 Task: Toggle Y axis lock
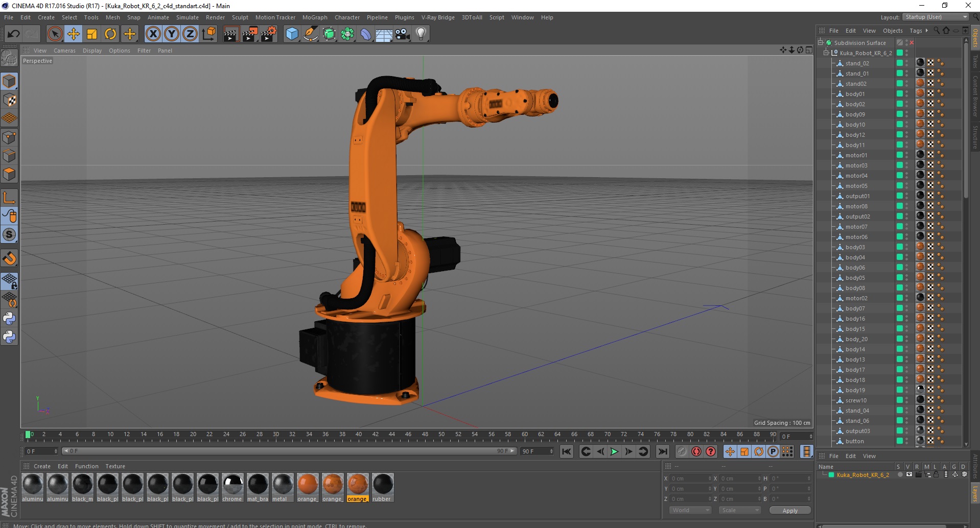coord(172,34)
